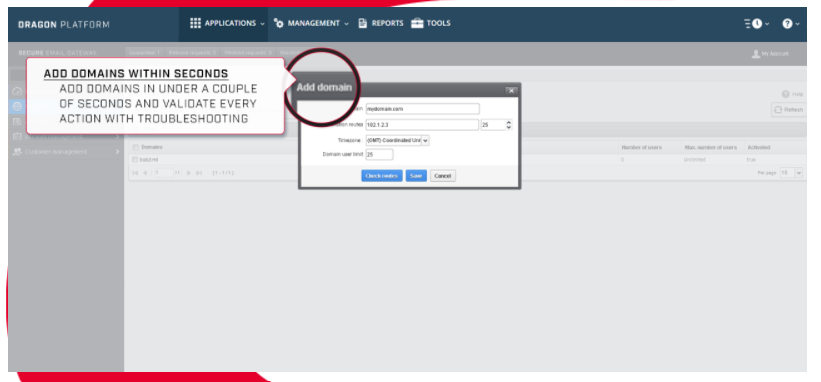Viewport: 821px width, 382px height.
Task: Go to first page of domains table
Action: 136,173
